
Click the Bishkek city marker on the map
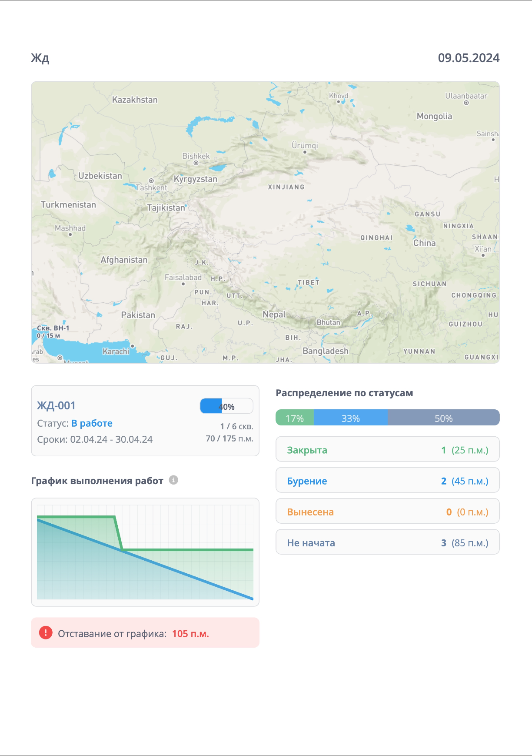[x=196, y=163]
